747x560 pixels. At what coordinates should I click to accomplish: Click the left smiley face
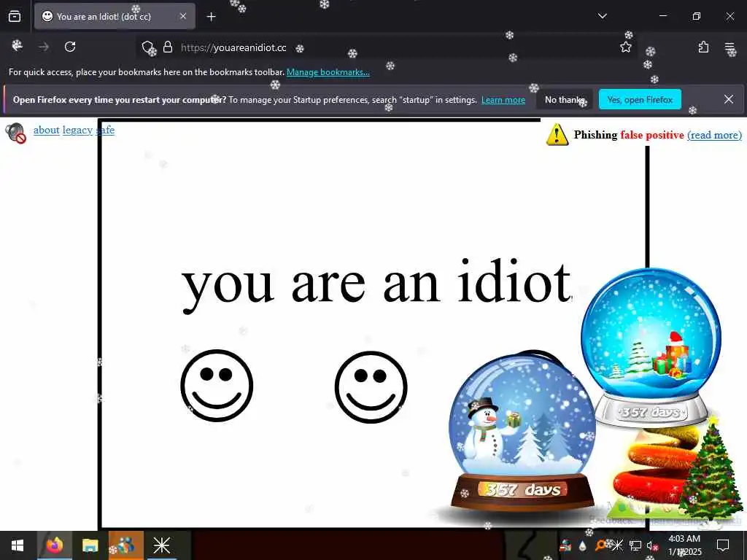tap(217, 386)
